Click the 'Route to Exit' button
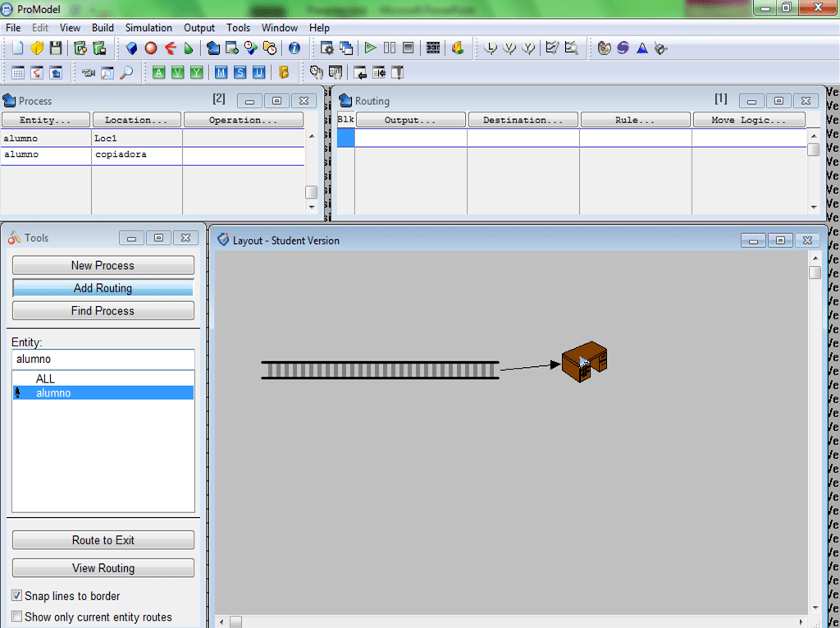 tap(103, 540)
